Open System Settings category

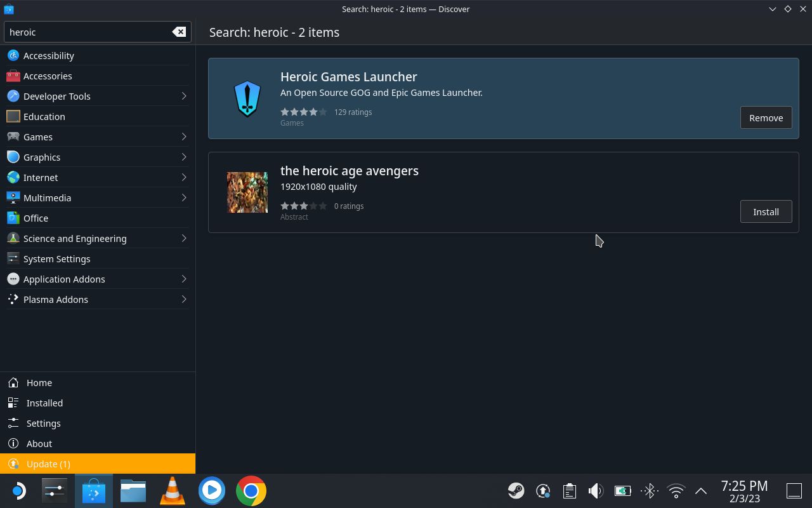(98, 258)
